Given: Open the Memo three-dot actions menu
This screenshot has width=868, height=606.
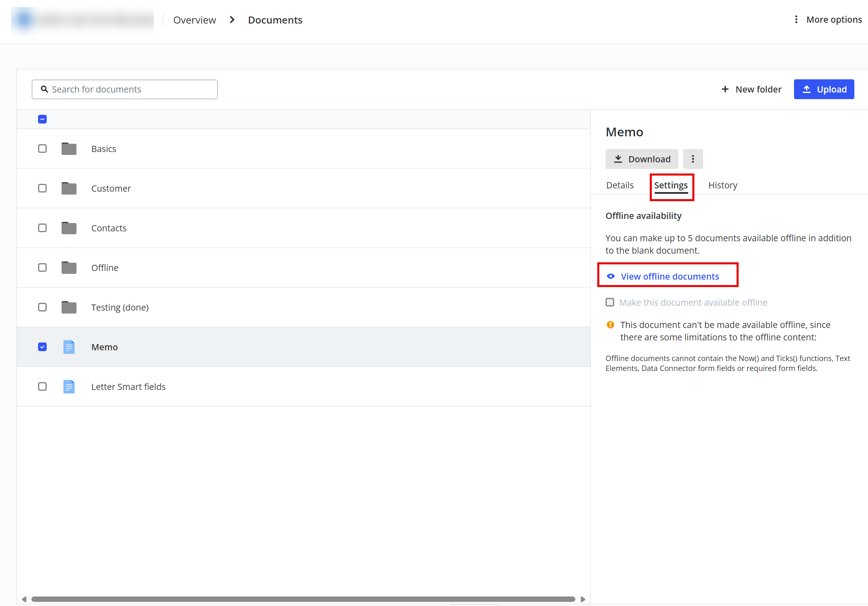Looking at the screenshot, I should [x=693, y=159].
